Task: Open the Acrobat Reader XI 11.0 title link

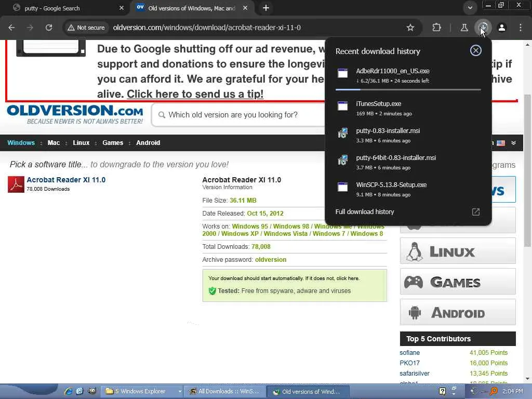Action: [x=66, y=180]
